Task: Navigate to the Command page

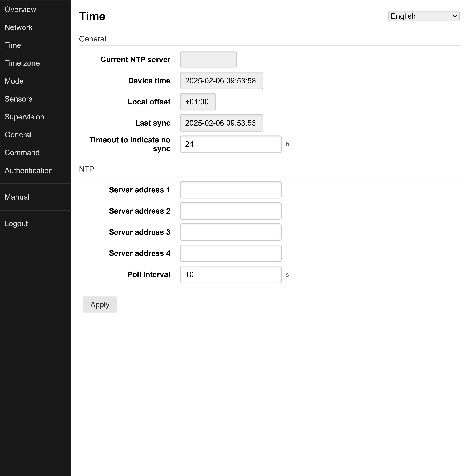Action: [x=22, y=153]
